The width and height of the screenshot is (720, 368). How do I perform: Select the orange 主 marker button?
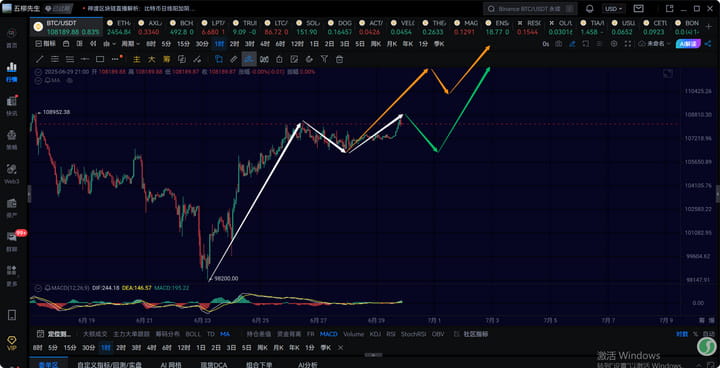coord(136,59)
